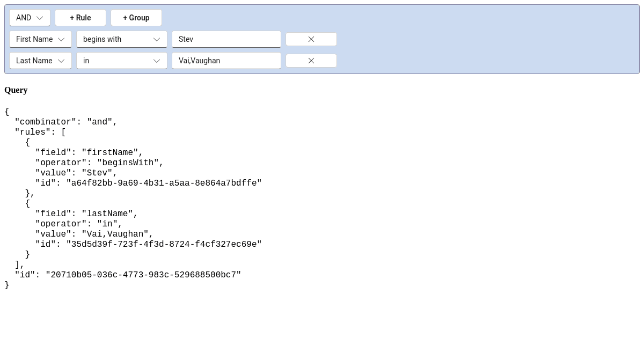Open the AND combinator dropdown

30,18
